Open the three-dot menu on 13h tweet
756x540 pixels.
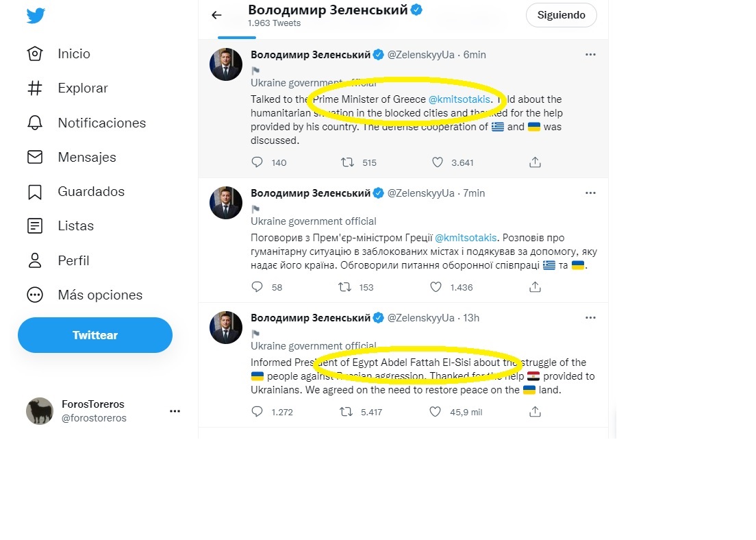click(590, 318)
